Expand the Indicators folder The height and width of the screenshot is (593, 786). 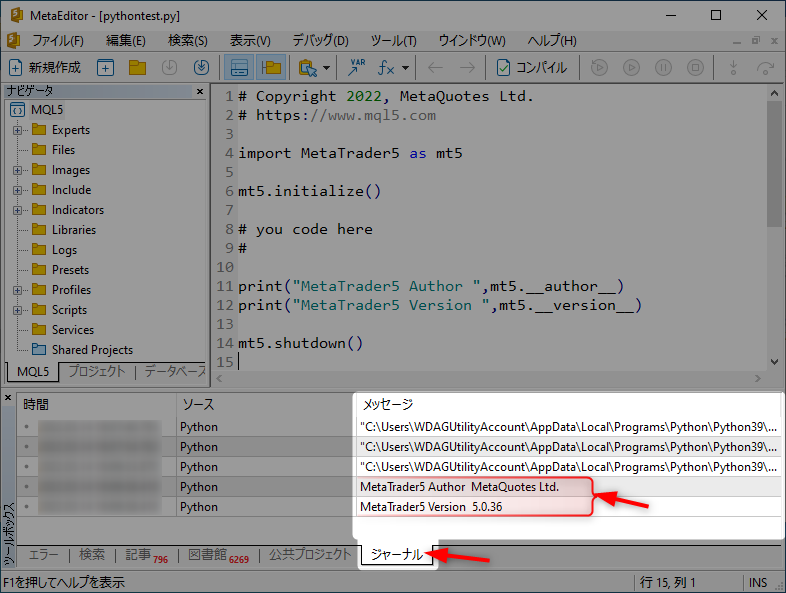18,211
